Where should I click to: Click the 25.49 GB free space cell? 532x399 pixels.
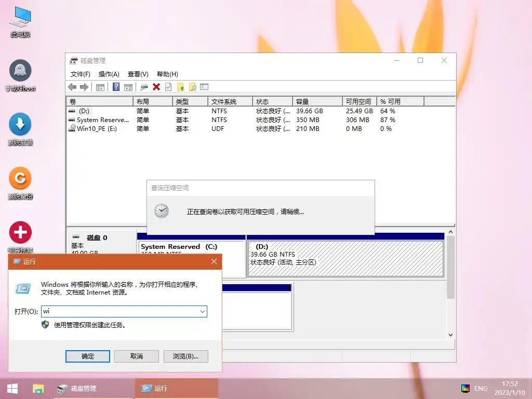[360, 111]
